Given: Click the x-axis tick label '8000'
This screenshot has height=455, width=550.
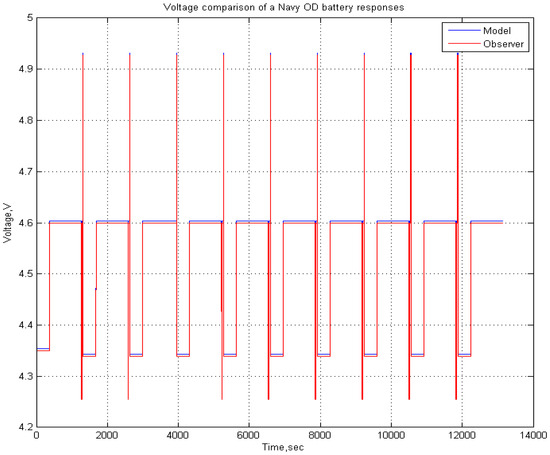Looking at the screenshot, I should (320, 435).
